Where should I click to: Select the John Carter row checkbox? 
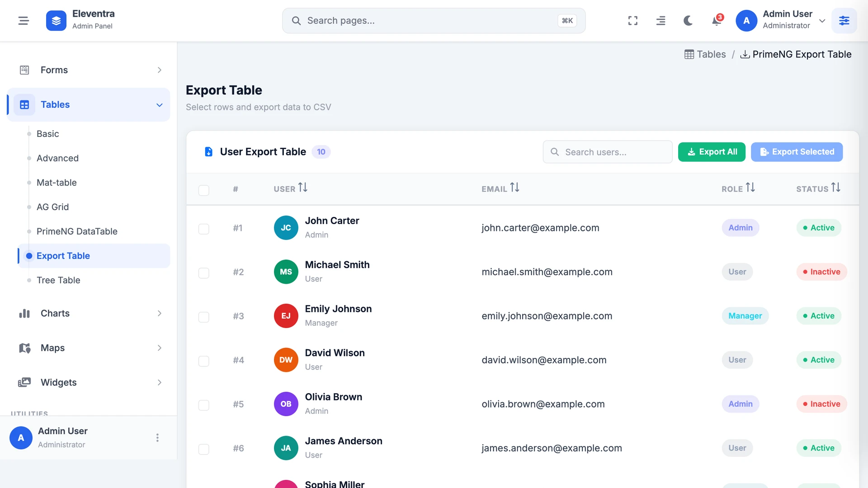pos(204,229)
